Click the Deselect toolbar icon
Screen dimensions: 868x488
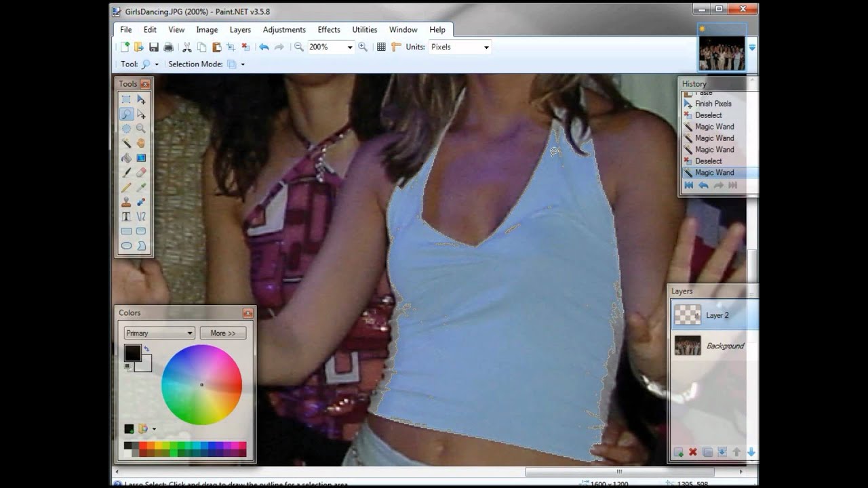tap(245, 47)
